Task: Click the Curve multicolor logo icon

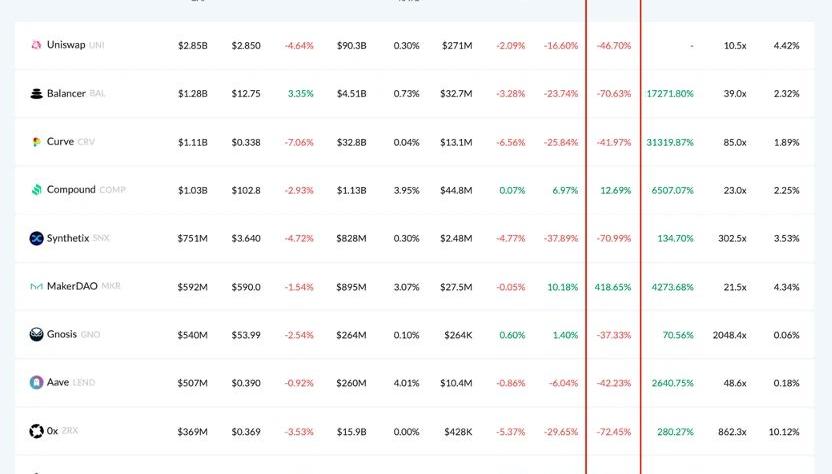Action: tap(36, 142)
